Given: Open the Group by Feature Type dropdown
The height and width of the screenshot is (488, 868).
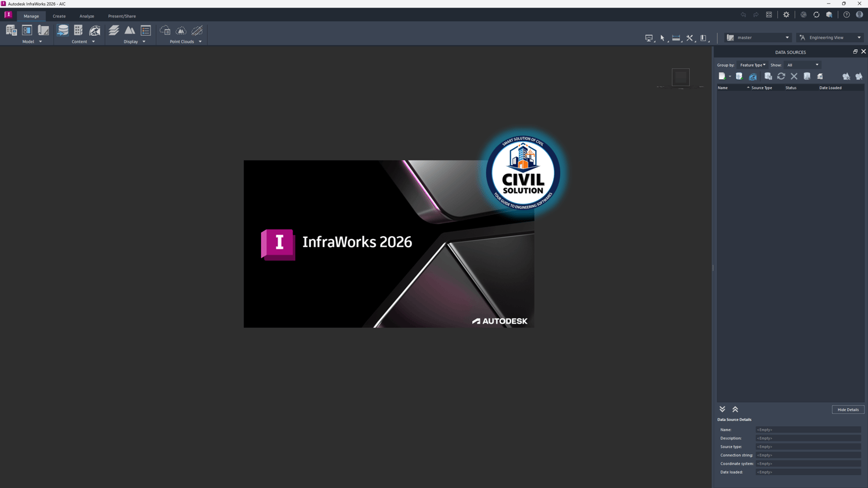Looking at the screenshot, I should (752, 65).
